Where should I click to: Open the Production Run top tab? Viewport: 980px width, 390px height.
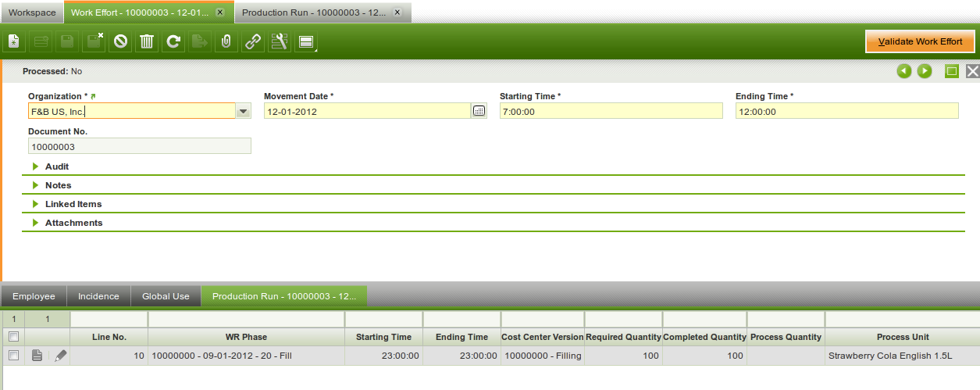tap(314, 13)
